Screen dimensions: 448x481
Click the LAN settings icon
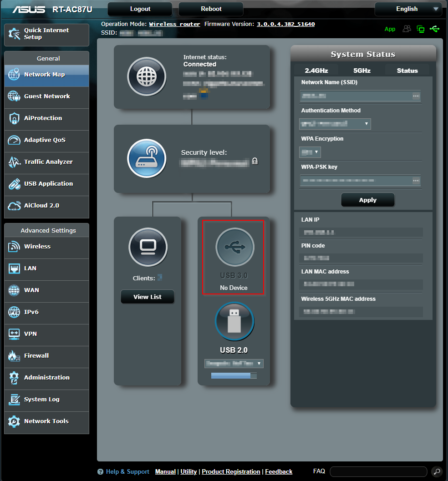[14, 268]
